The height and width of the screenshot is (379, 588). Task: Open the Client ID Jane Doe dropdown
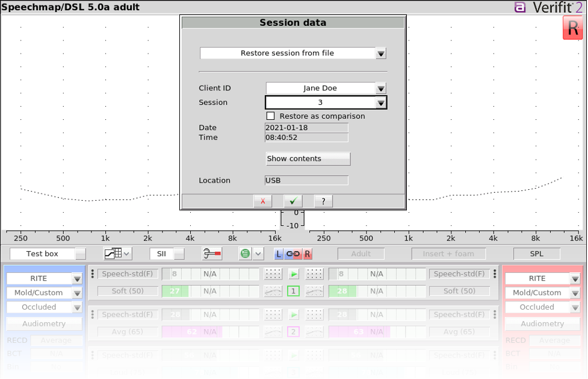(x=381, y=89)
